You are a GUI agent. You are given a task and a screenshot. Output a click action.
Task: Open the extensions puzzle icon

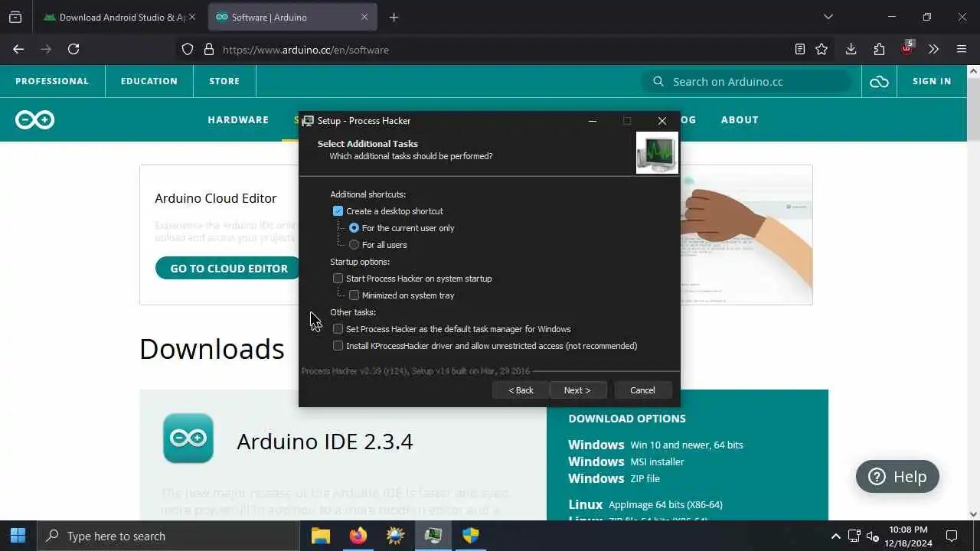(x=879, y=49)
